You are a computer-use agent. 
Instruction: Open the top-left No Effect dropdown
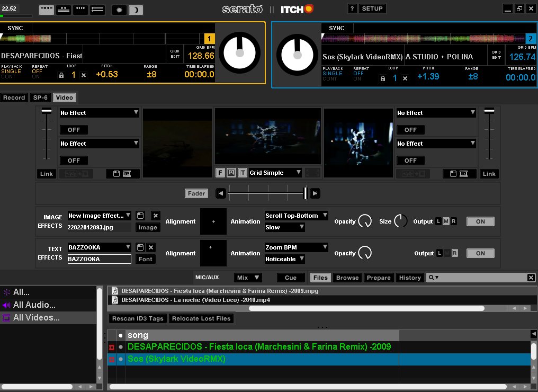click(x=99, y=113)
